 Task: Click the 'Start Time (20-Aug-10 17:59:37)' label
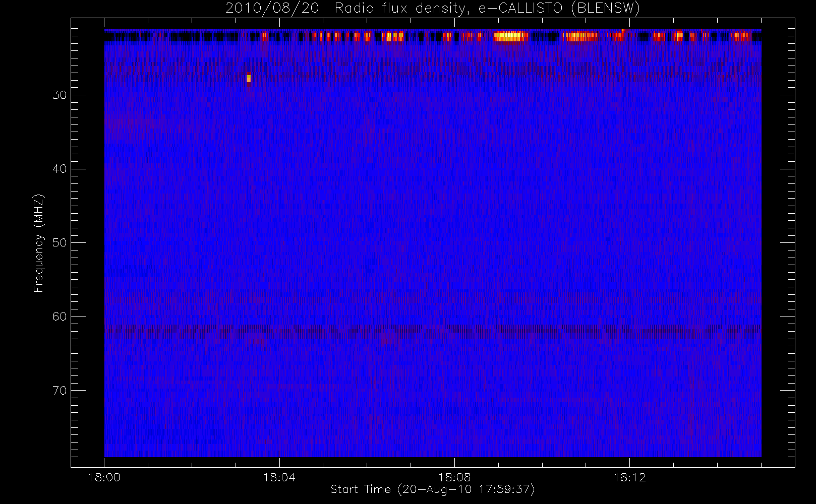point(432,489)
